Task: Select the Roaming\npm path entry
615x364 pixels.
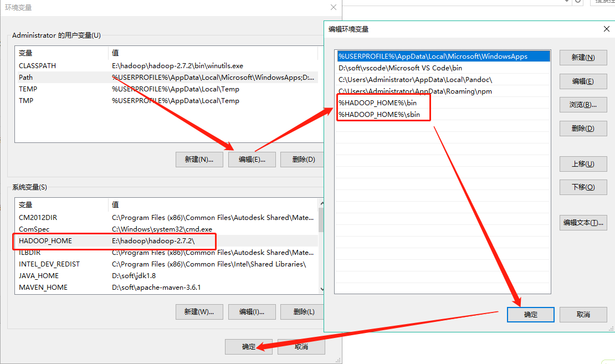Action: pos(443,91)
